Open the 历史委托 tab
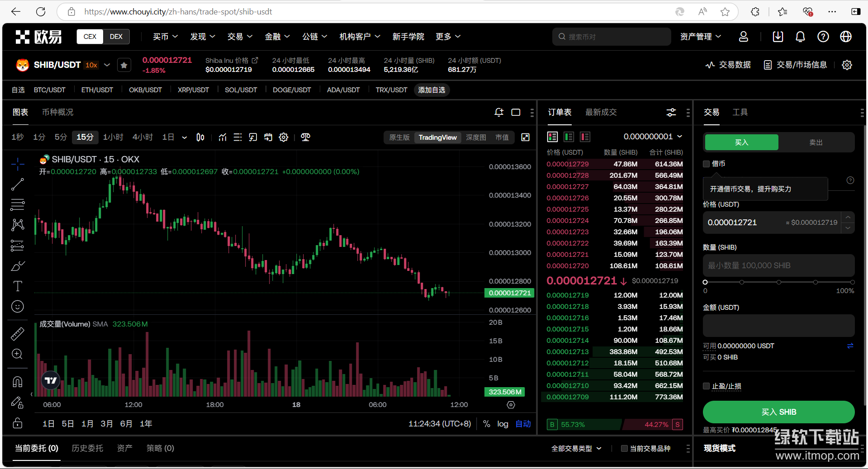 87,448
